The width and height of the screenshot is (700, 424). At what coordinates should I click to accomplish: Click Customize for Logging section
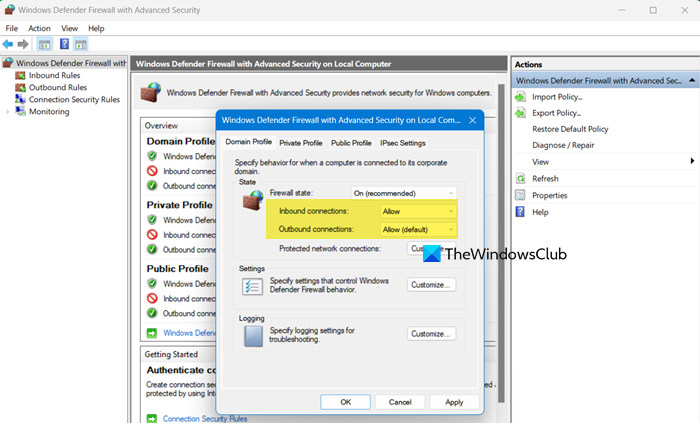431,334
